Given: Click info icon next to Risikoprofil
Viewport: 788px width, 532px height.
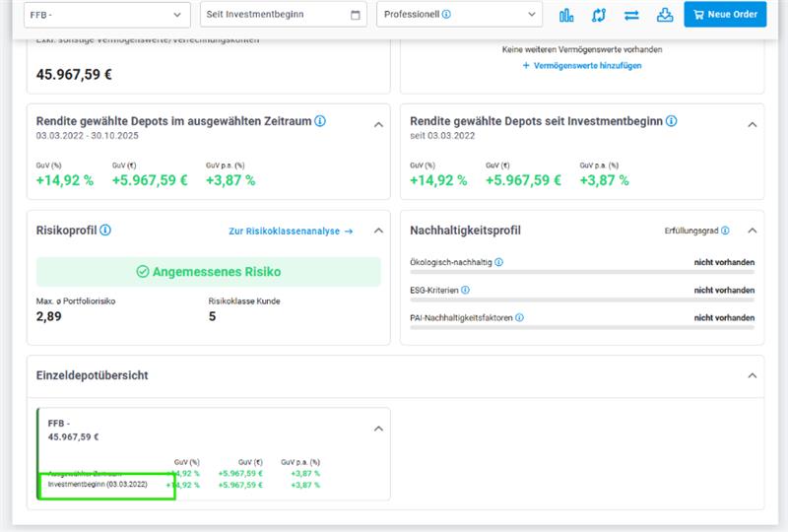Looking at the screenshot, I should coord(105,231).
